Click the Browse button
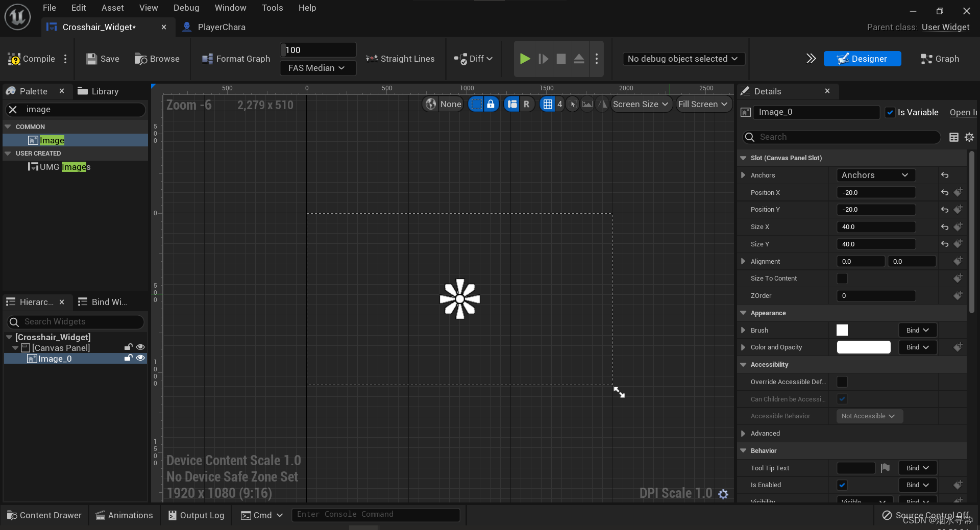 (157, 59)
